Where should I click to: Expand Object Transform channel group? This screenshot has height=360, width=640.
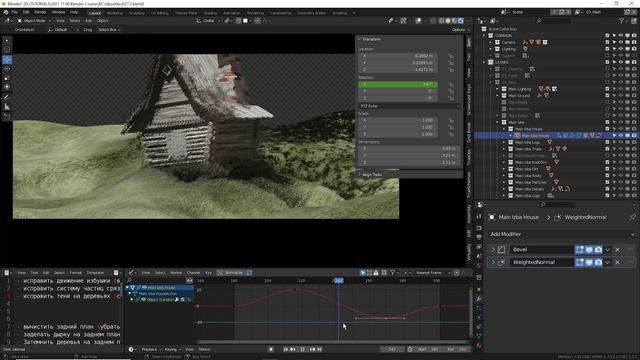131,300
